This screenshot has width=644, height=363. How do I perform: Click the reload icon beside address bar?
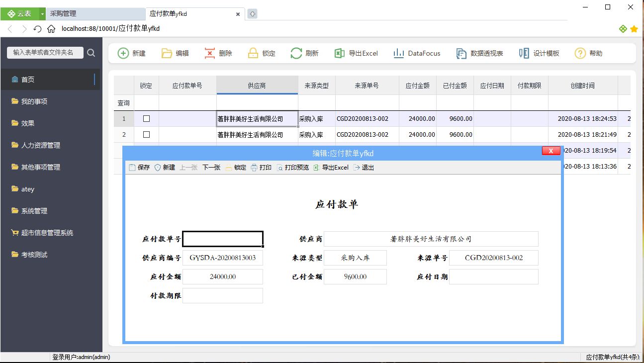[x=37, y=29]
